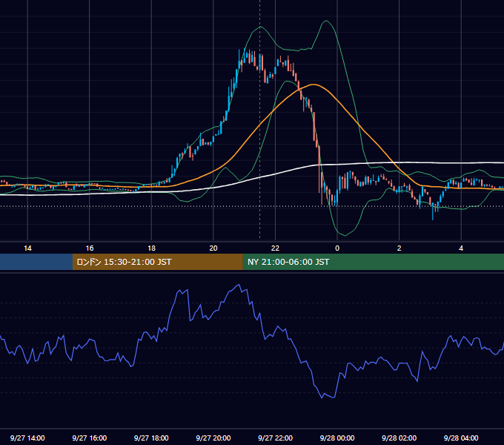Click the '9/28 00:00' date label

tap(337, 438)
